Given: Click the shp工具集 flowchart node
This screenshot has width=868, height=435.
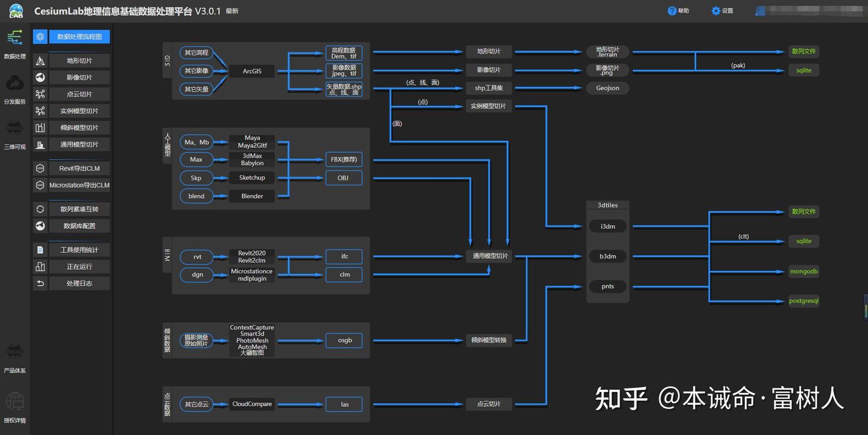Looking at the screenshot, I should click(x=489, y=88).
